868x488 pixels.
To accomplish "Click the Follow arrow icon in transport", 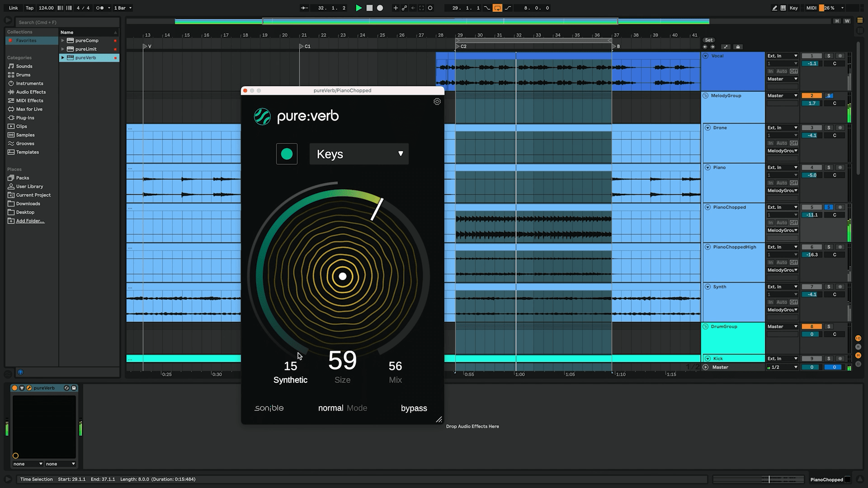I will pyautogui.click(x=304, y=8).
